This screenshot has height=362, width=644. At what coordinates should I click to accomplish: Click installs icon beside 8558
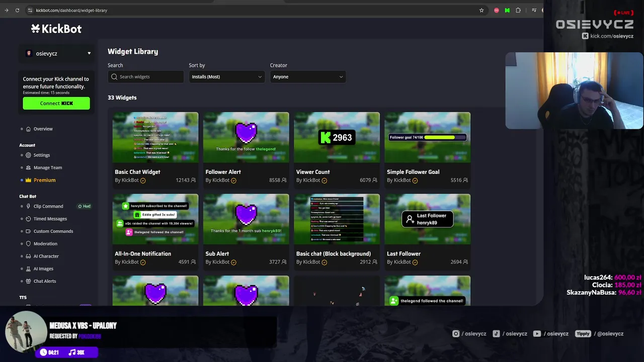284,180
